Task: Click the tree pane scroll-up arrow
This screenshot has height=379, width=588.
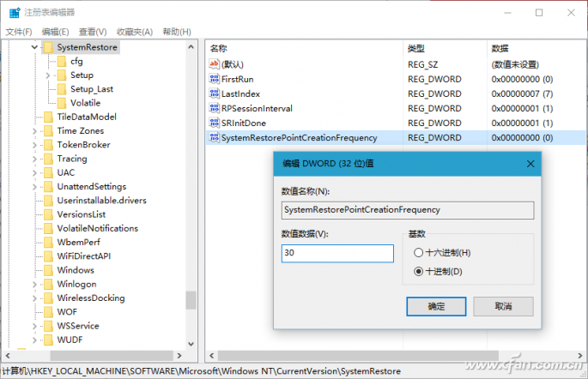Action: point(191,47)
